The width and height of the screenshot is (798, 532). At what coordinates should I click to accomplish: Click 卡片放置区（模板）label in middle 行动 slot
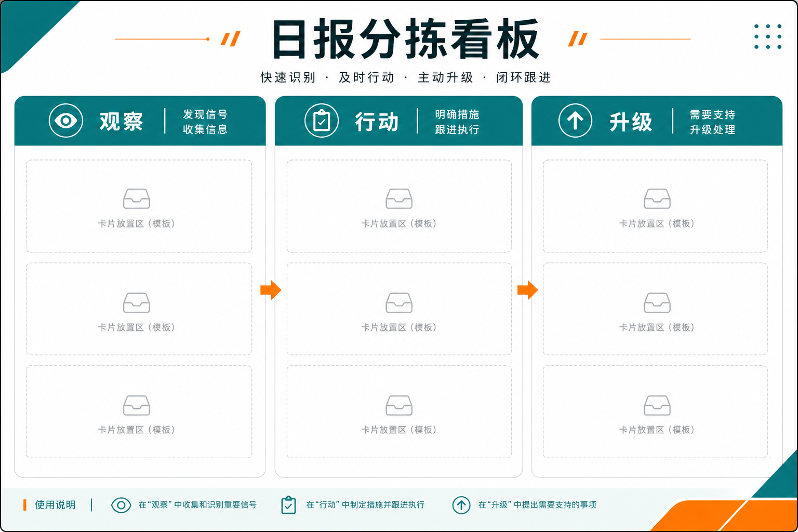point(399,327)
